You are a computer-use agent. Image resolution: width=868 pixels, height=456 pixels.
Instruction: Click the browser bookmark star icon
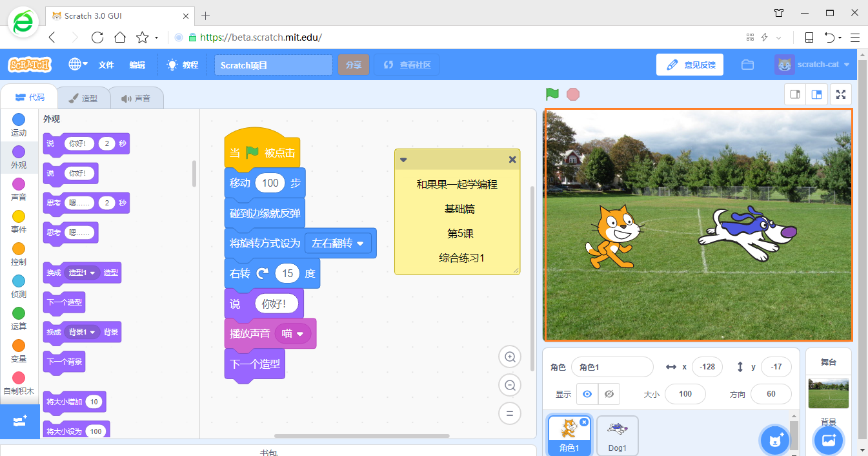click(x=142, y=37)
